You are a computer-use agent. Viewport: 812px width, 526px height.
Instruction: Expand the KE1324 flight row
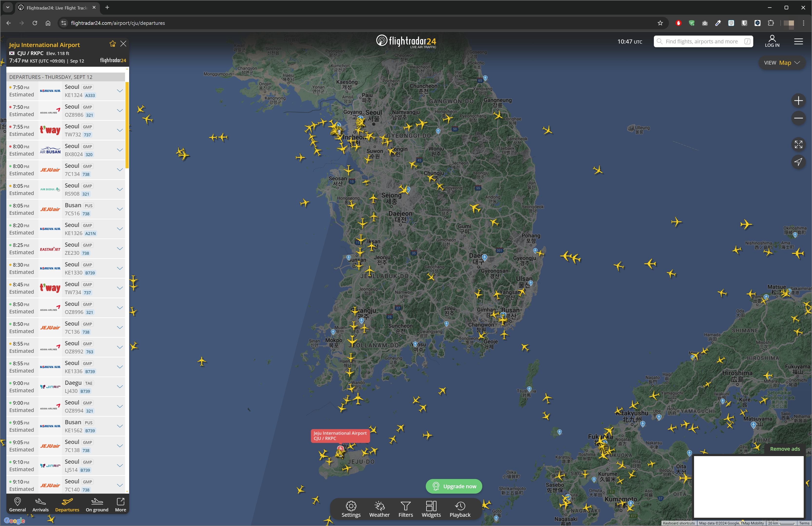[120, 91]
